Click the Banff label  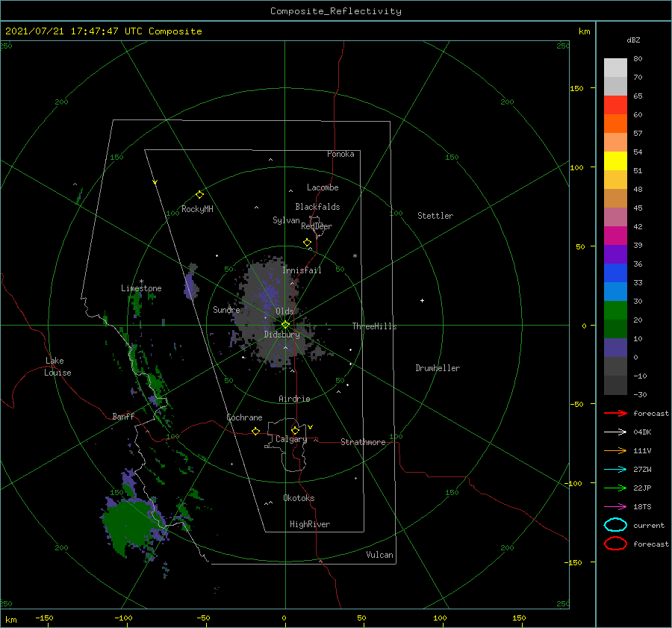(x=123, y=416)
